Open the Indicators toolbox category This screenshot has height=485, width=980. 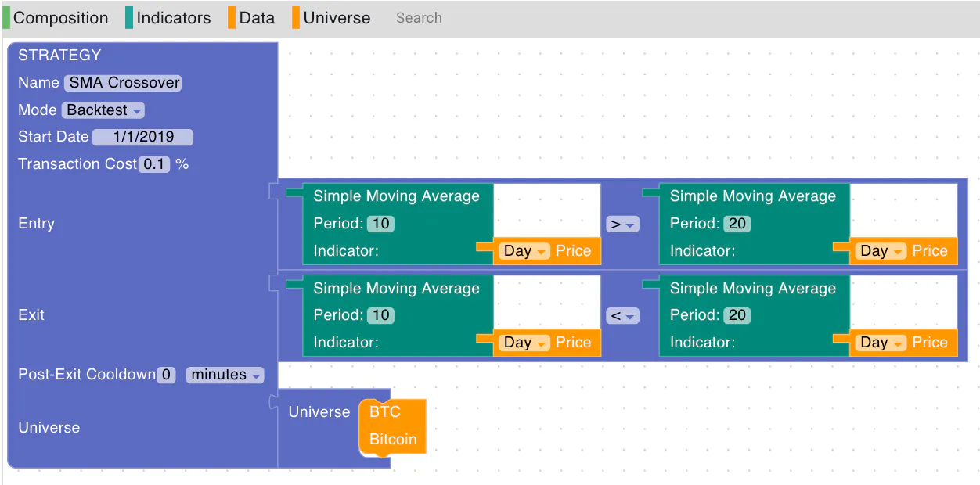click(x=168, y=18)
